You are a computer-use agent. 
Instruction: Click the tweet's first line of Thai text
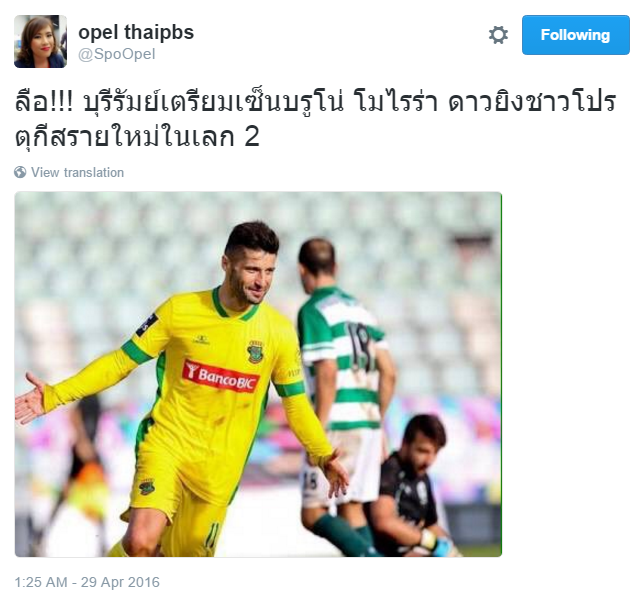pos(316,101)
